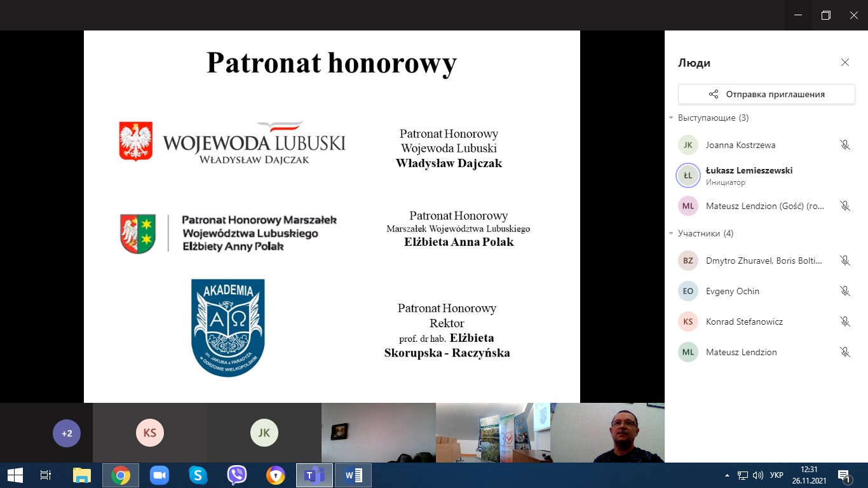This screenshot has height=488, width=868.
Task: Select Evgeny Ochin in the participants list
Action: click(x=766, y=291)
